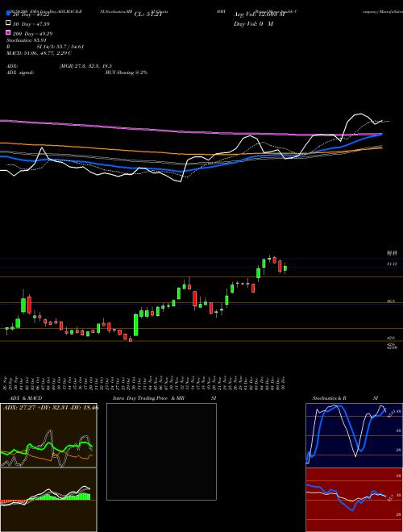Click the white 50 Day legend swatch
This screenshot has width=403, height=532.
point(8,23)
